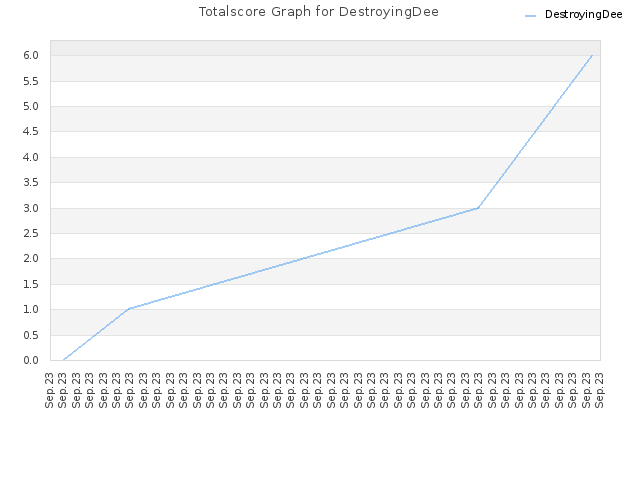Click the 6.0 y-axis label

coord(31,56)
